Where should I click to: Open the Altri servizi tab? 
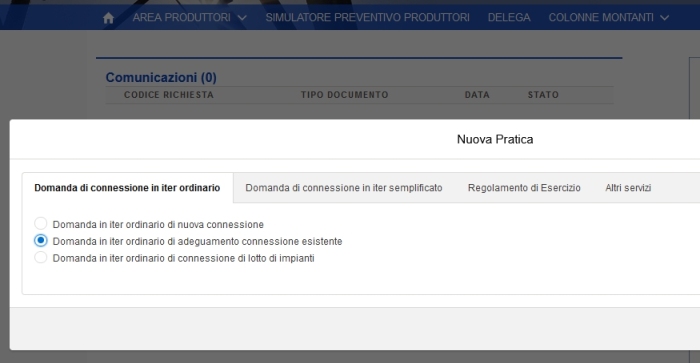628,188
